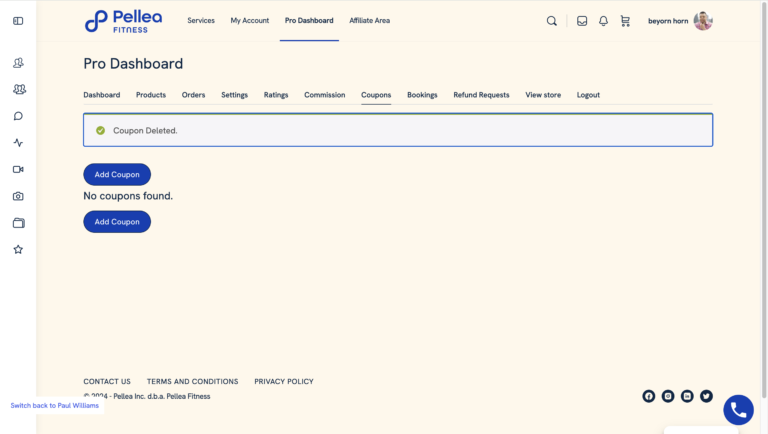Open the Refund Requests tab
The height and width of the screenshot is (434, 768).
[481, 95]
